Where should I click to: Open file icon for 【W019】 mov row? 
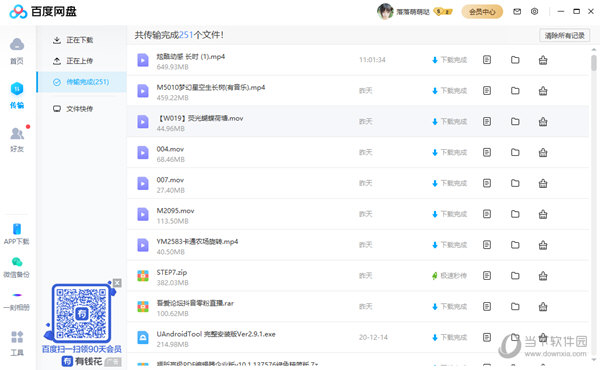click(x=487, y=121)
